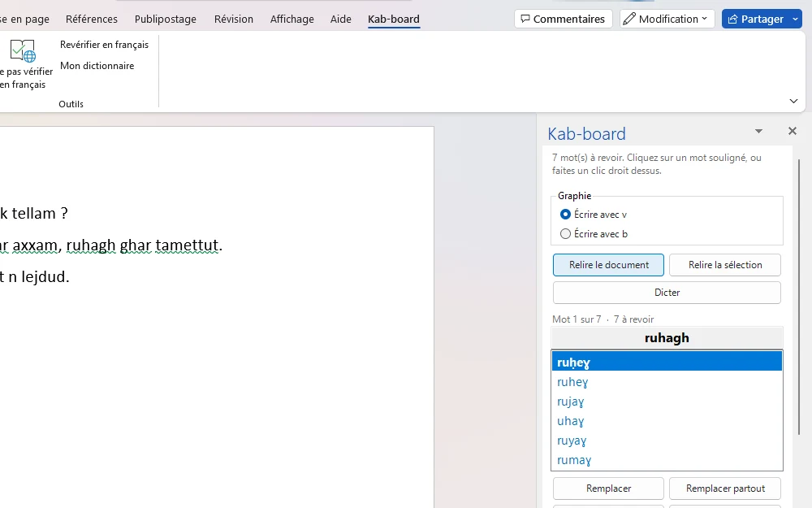
Task: Close the Kab-board task pane
Action: click(x=793, y=131)
